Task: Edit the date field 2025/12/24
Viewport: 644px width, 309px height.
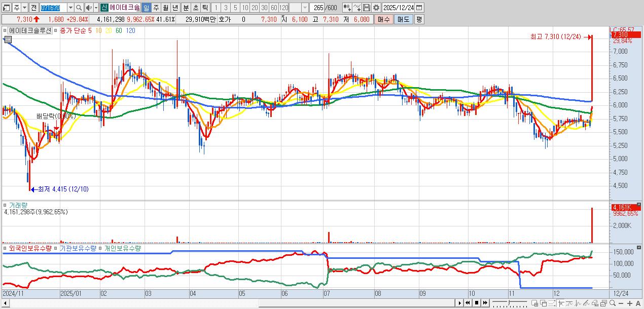Action: point(399,8)
